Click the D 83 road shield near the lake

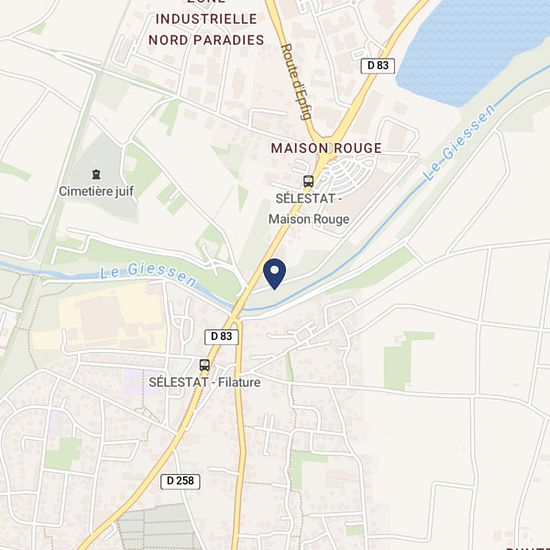[x=378, y=66]
